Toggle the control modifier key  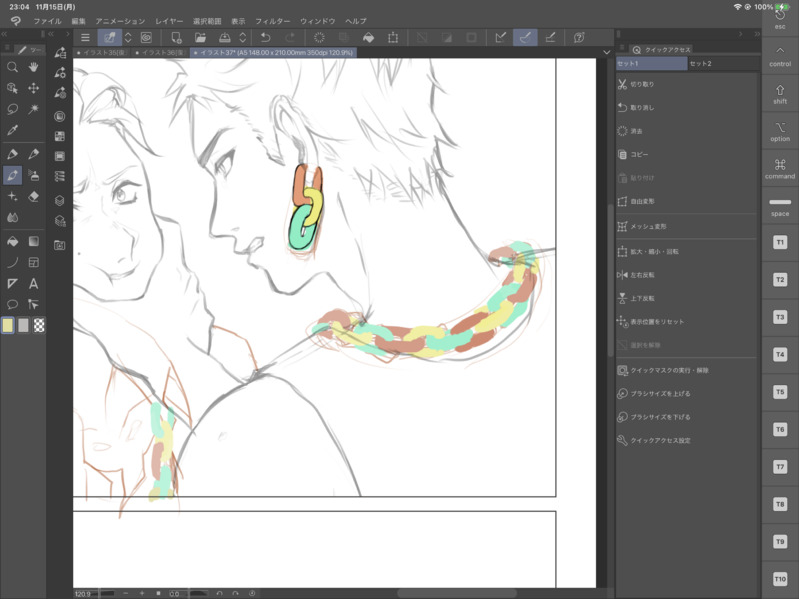coord(780,56)
